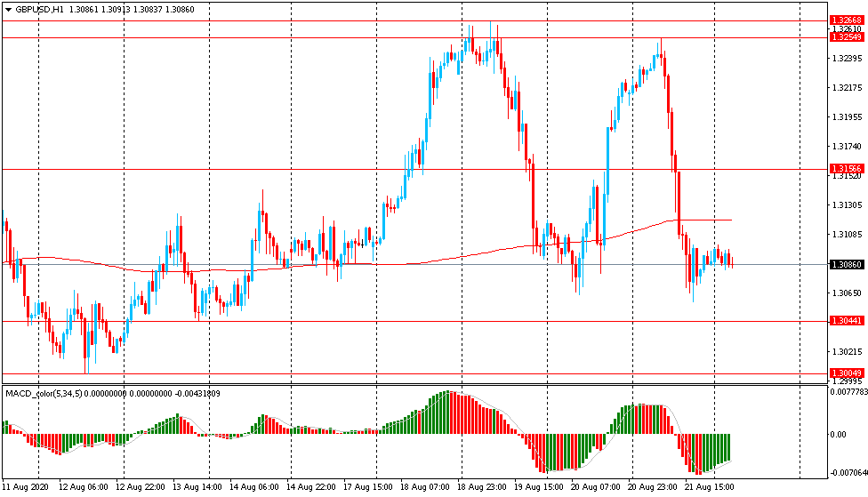Click the 20 Aug 07:00 time label
868x497 pixels.
(x=596, y=487)
